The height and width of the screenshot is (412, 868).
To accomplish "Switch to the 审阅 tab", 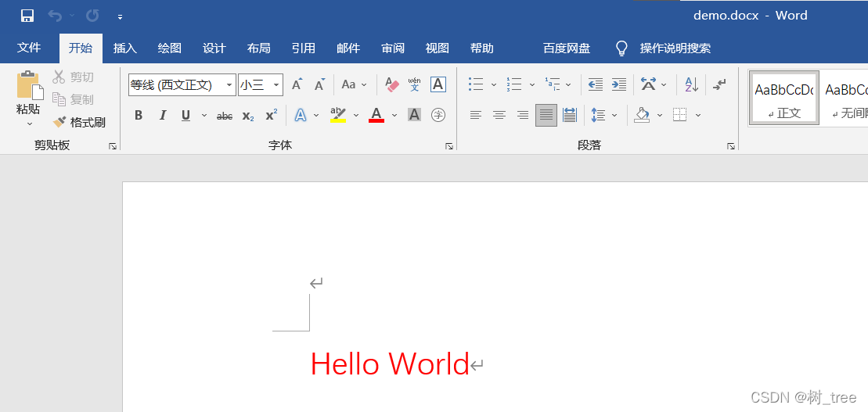I will [392, 48].
